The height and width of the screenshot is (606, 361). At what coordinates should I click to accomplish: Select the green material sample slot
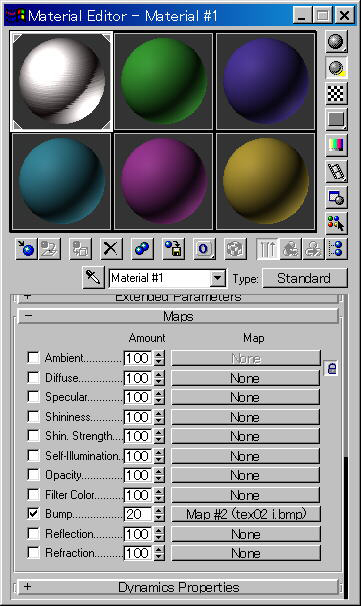pos(163,81)
